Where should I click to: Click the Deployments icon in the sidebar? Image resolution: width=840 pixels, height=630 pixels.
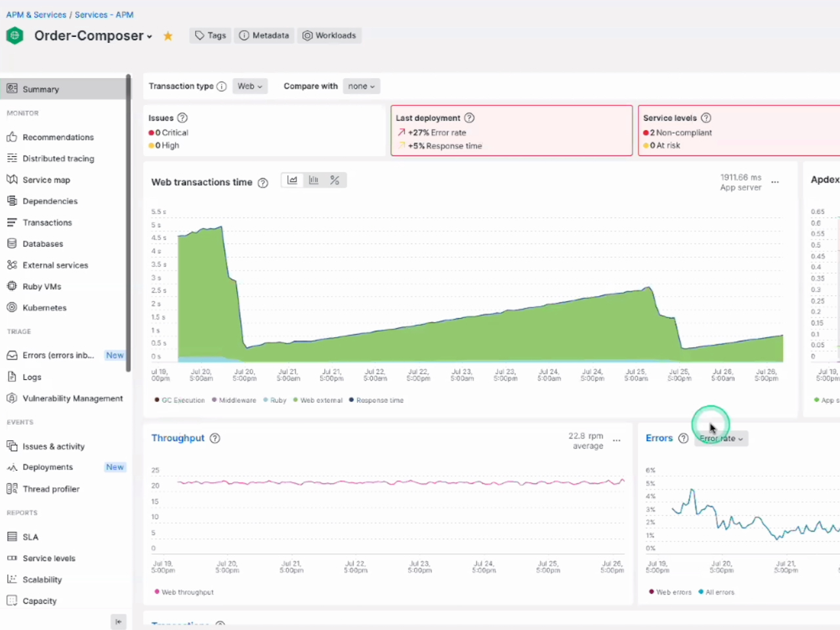tap(12, 467)
